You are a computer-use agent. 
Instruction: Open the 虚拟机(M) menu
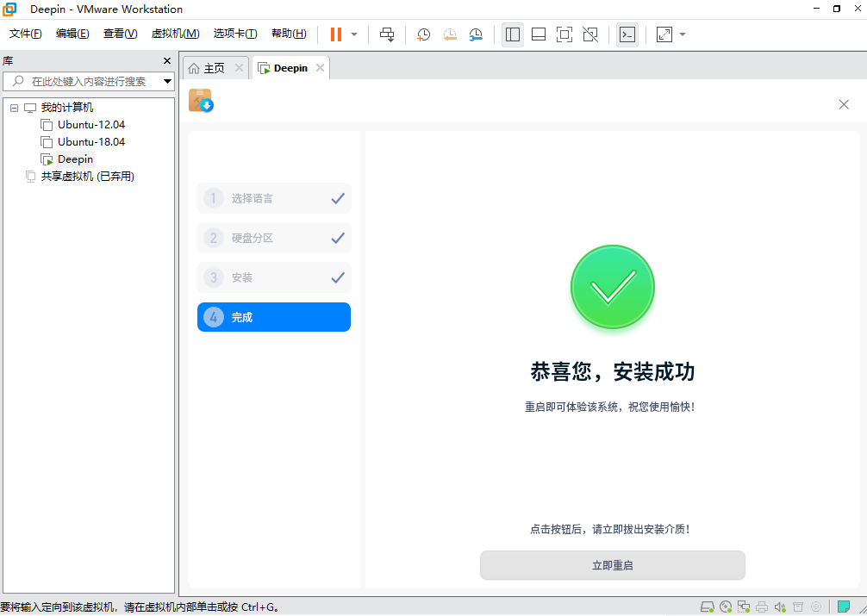coord(175,34)
